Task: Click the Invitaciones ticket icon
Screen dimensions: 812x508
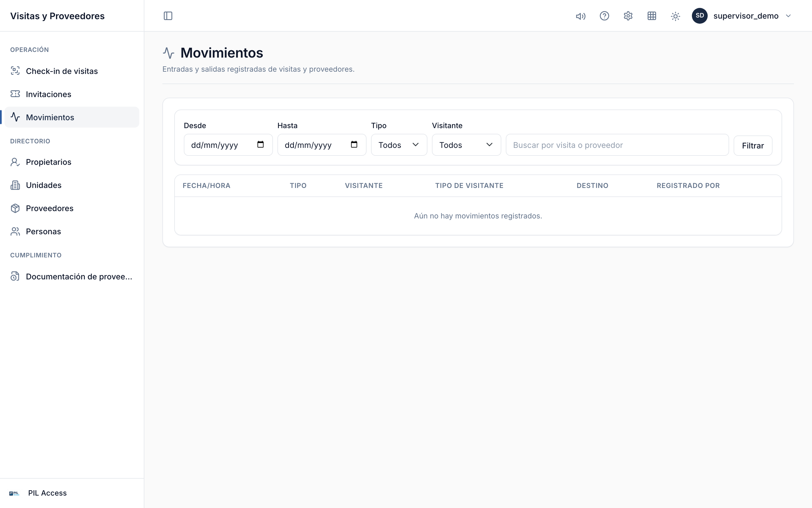Action: (15, 94)
